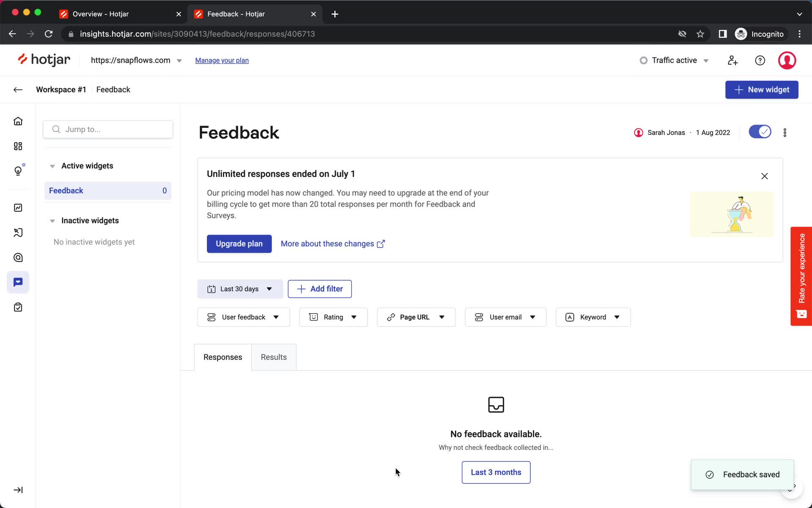The height and width of the screenshot is (508, 812).
Task: Switch to the Results tab
Action: [274, 356]
